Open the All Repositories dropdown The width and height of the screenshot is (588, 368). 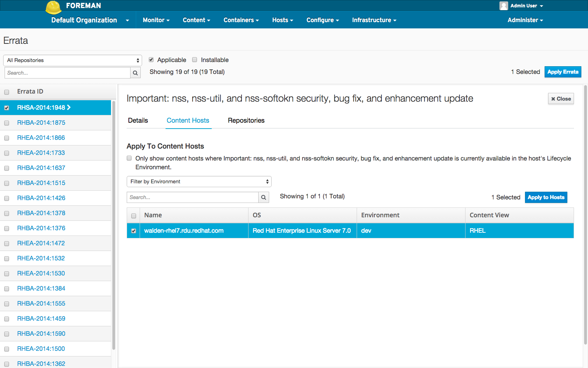click(72, 60)
